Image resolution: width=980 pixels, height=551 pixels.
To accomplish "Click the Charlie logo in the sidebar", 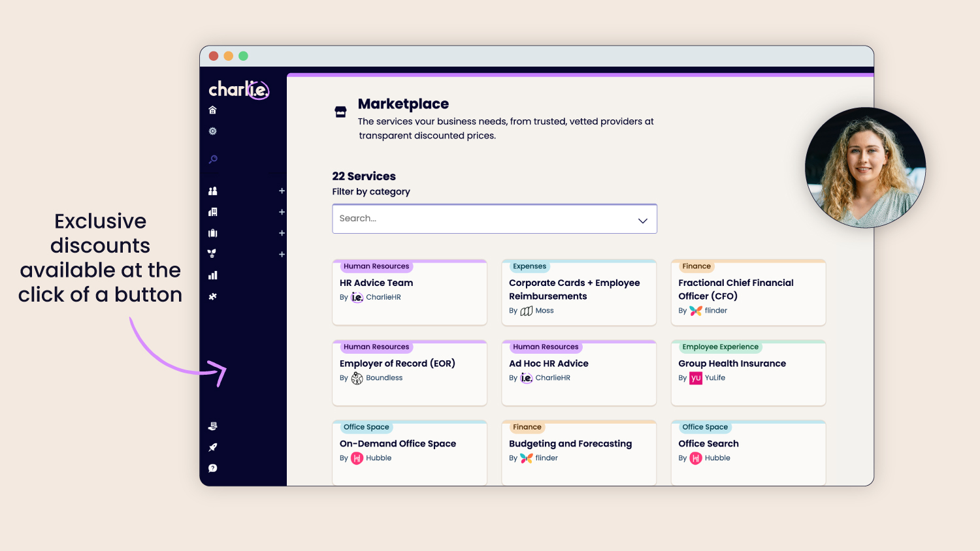I will tap(238, 89).
